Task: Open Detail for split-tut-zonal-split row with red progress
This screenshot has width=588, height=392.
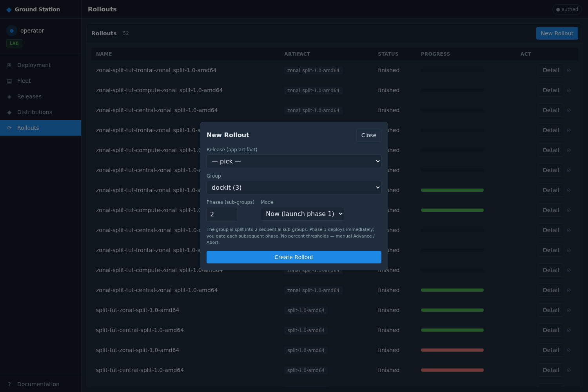Action: tap(551, 350)
